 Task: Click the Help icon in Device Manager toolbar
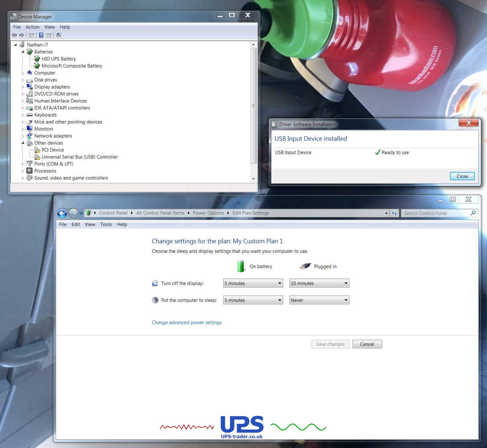click(x=41, y=35)
